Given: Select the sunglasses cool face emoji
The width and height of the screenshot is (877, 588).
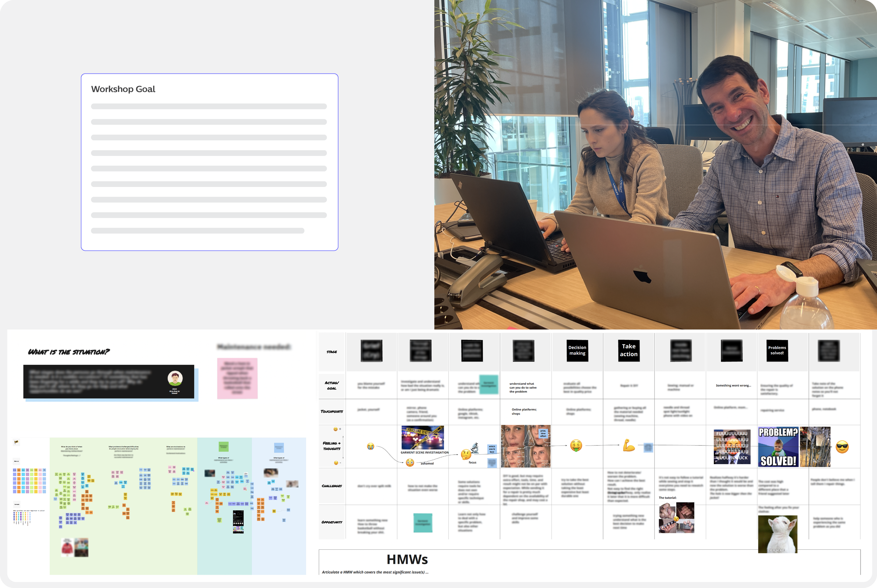Looking at the screenshot, I should [842, 447].
